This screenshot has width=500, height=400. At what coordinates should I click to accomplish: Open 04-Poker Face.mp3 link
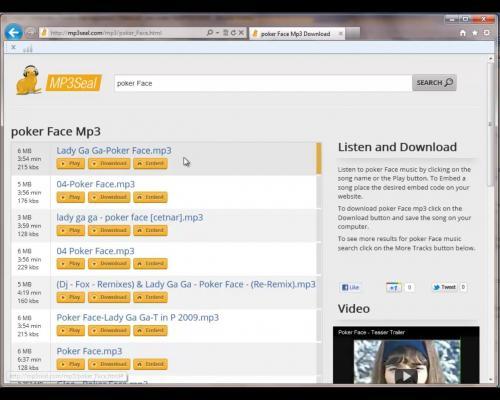click(96, 184)
